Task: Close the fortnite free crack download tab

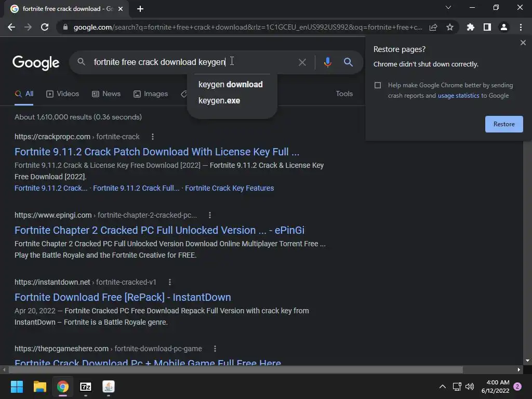Action: click(121, 9)
